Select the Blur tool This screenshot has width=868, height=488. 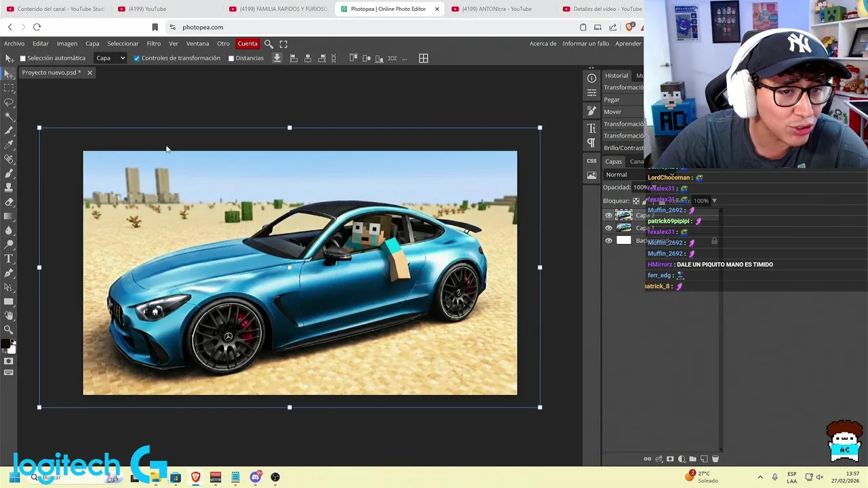click(9, 230)
